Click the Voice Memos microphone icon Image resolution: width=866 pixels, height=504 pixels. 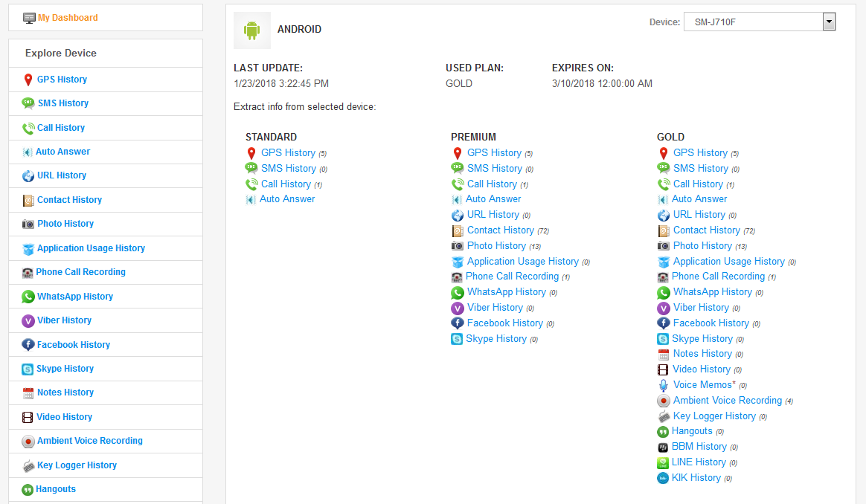[x=664, y=385]
